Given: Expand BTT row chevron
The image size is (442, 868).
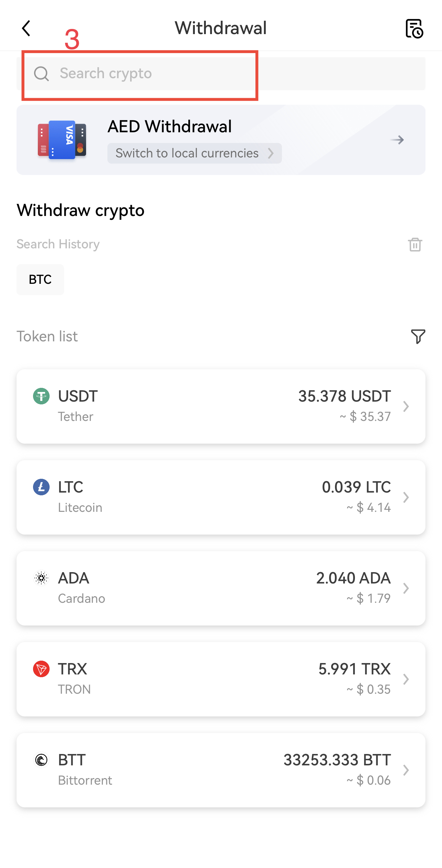Looking at the screenshot, I should tap(406, 770).
